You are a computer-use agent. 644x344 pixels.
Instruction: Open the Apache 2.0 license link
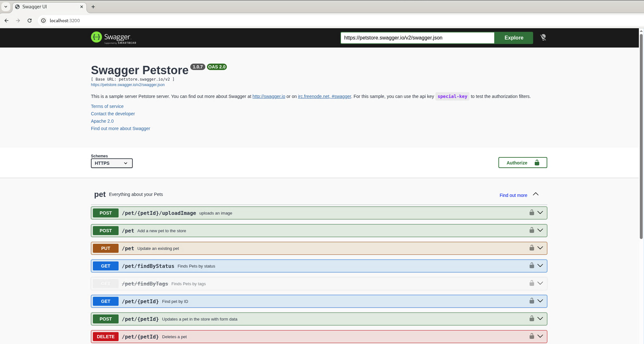coord(102,121)
